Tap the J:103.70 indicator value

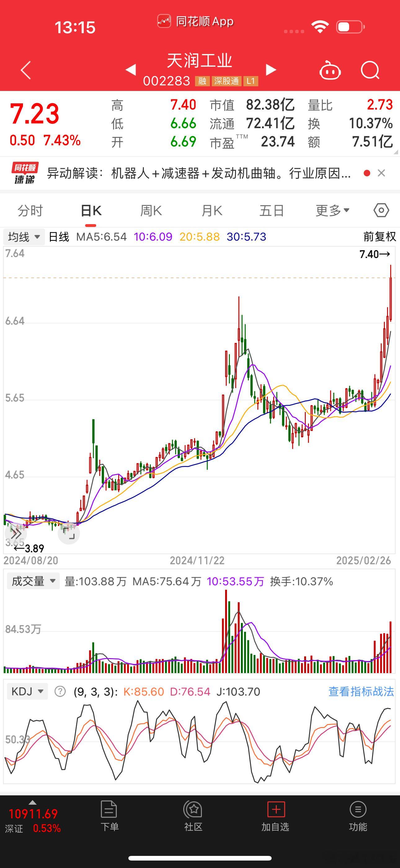(238, 692)
